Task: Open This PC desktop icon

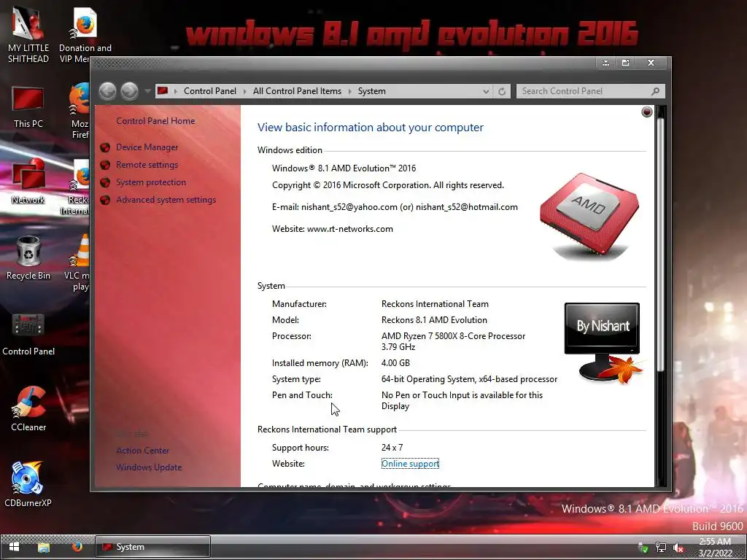Action: coord(28,106)
